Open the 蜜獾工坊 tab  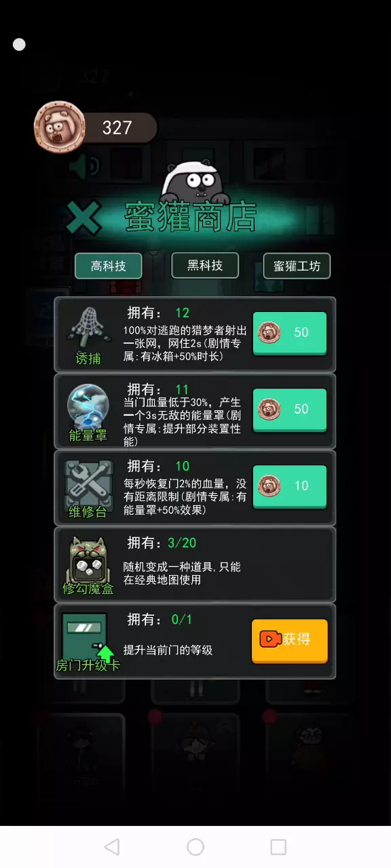tap(297, 266)
